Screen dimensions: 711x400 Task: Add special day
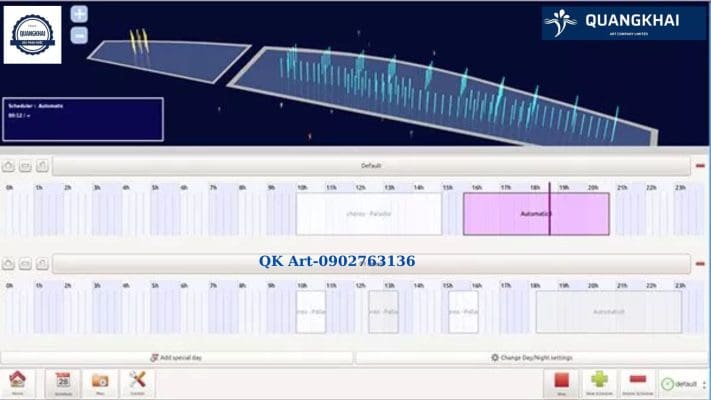pos(176,358)
